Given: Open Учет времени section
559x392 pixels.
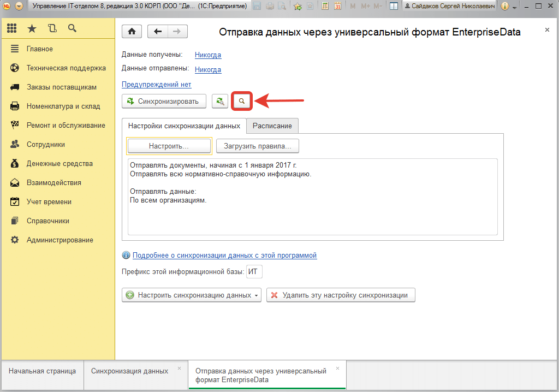Looking at the screenshot, I should click(57, 201).
